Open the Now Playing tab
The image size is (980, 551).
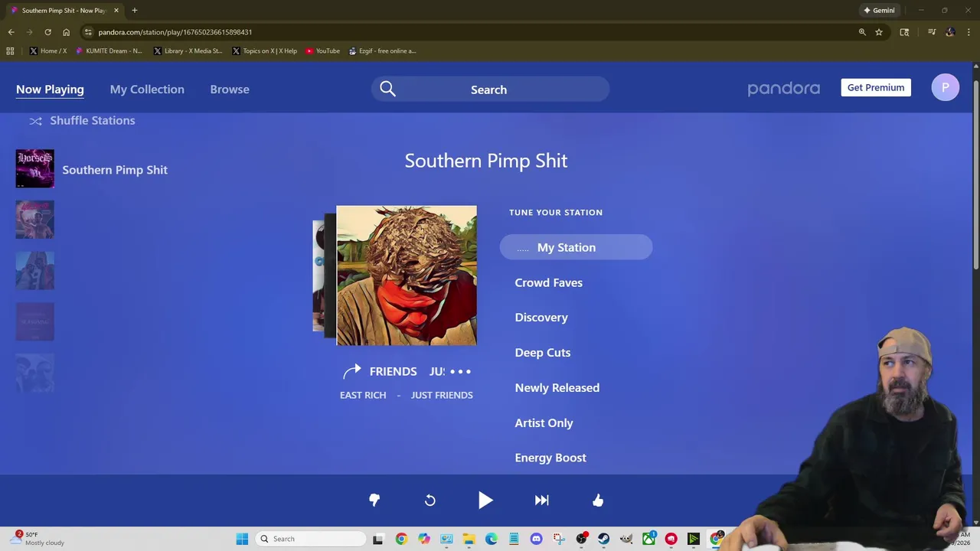click(50, 90)
